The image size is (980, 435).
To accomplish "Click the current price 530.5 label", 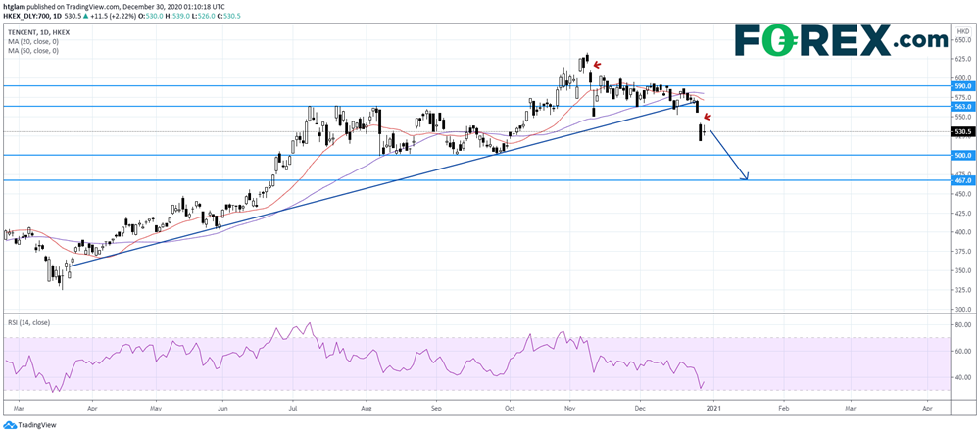I will click(x=961, y=131).
